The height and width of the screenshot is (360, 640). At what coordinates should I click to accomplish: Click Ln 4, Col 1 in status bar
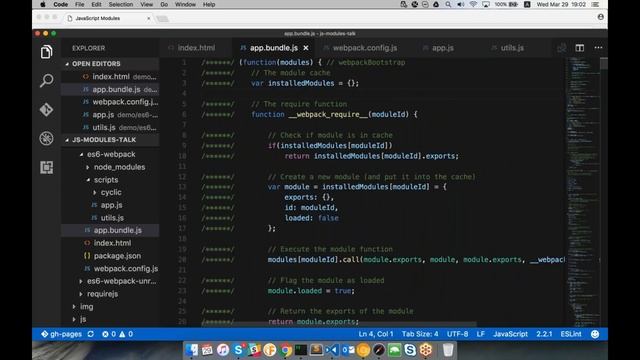pyautogui.click(x=376, y=334)
